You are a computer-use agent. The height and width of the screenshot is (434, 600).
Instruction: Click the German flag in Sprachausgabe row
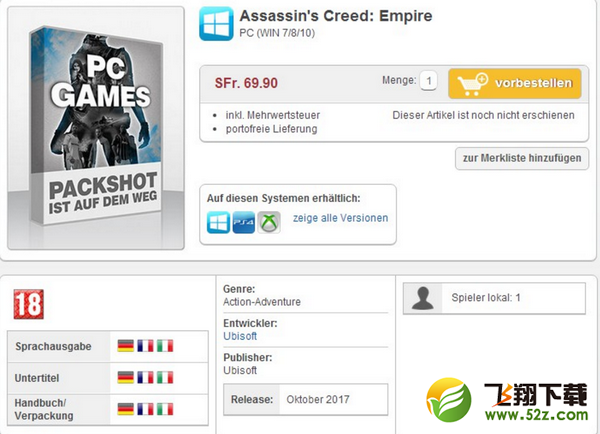click(126, 346)
